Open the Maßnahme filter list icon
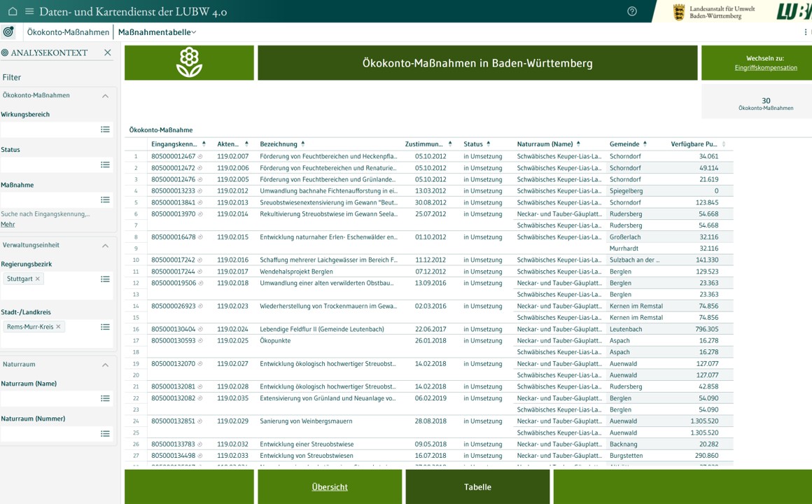812x504 pixels. click(105, 200)
